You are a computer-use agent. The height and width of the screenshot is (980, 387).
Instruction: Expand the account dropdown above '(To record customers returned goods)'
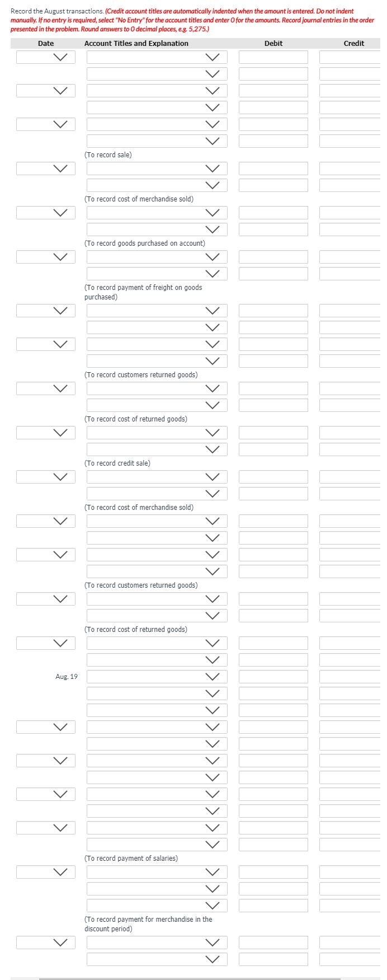(156, 360)
